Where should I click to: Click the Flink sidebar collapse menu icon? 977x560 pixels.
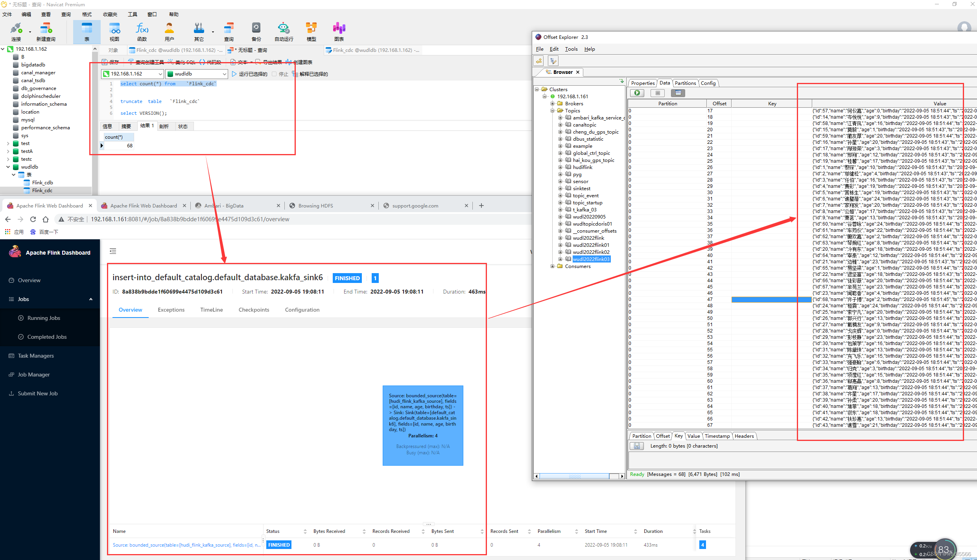113,251
